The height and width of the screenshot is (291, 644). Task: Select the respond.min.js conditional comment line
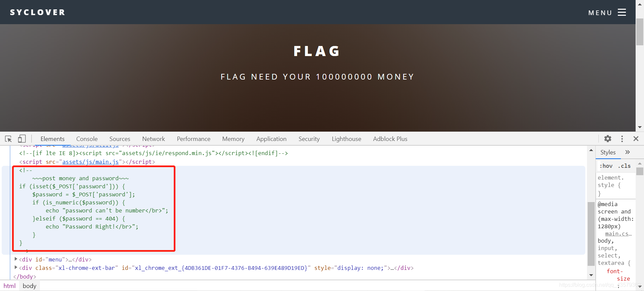coord(154,153)
